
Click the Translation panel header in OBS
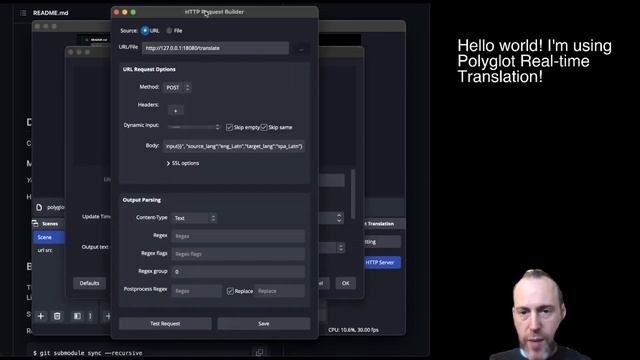[384, 224]
